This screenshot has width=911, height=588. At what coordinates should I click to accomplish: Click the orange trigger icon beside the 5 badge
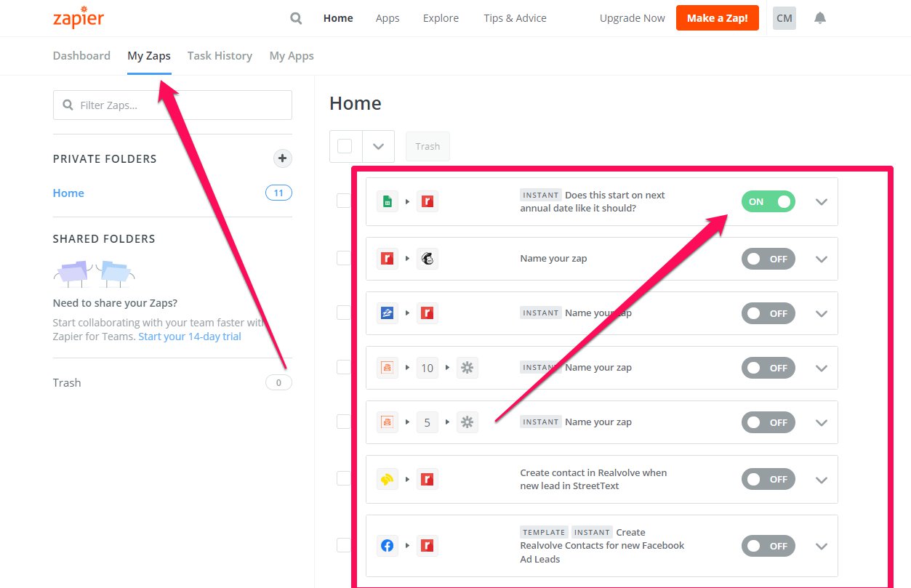click(388, 422)
